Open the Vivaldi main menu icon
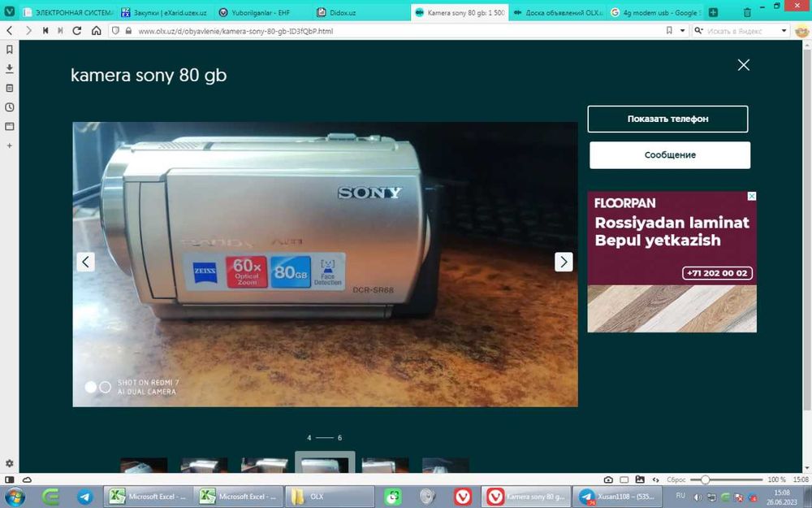 tap(9, 11)
